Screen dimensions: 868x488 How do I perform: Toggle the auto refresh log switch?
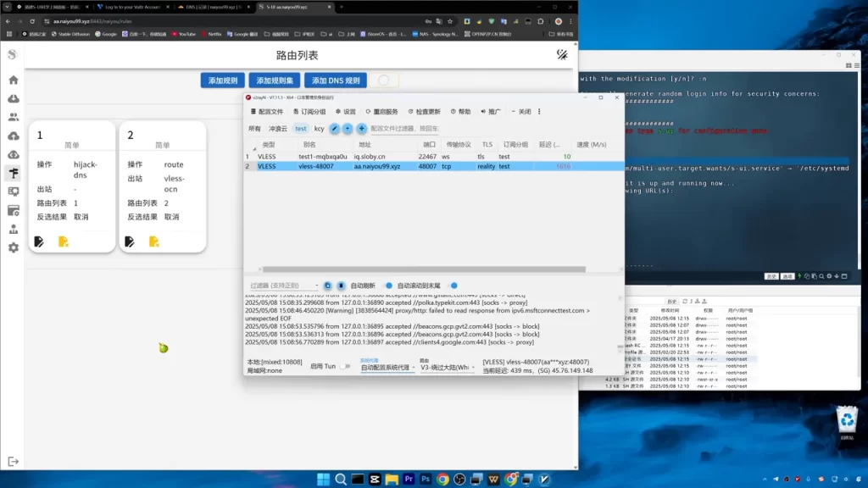pos(388,286)
